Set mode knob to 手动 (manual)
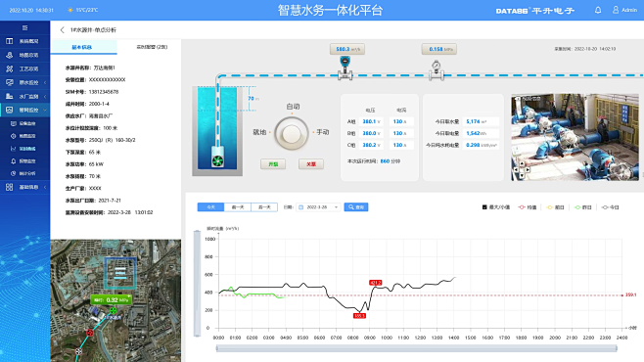Screen dimensions: 644x362 click(322, 132)
